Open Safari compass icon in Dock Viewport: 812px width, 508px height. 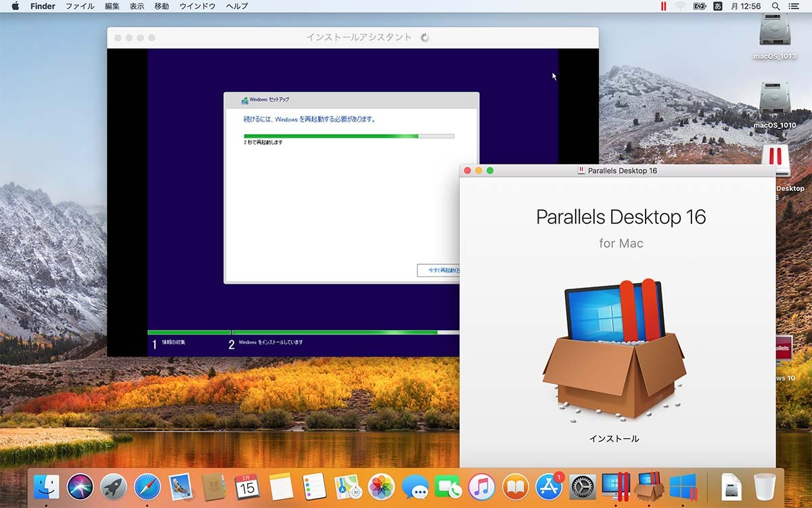click(147, 487)
